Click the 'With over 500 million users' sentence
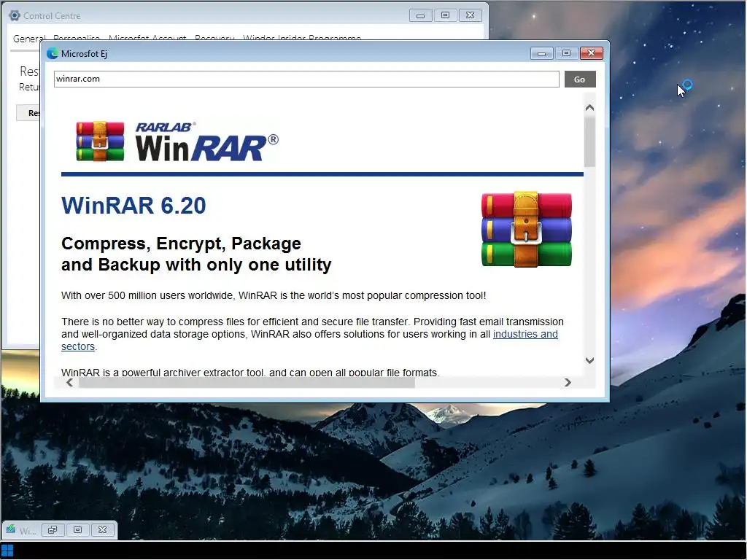 click(274, 296)
